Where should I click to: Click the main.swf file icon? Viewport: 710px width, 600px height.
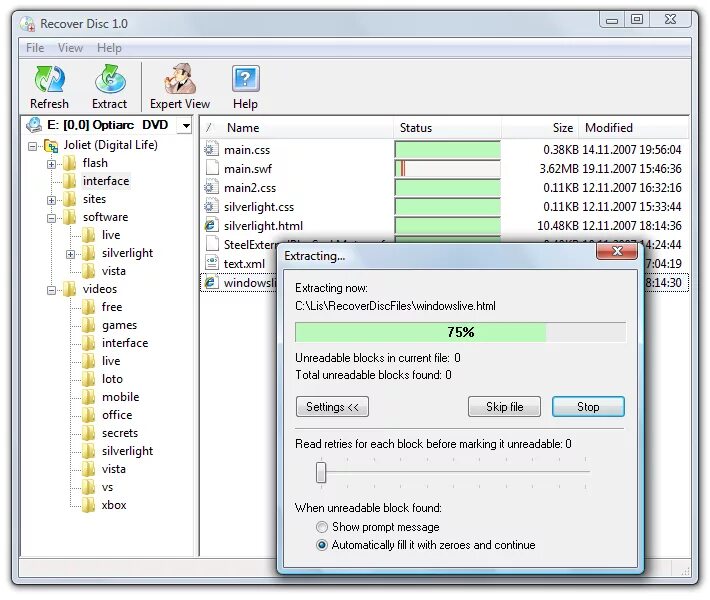point(212,168)
